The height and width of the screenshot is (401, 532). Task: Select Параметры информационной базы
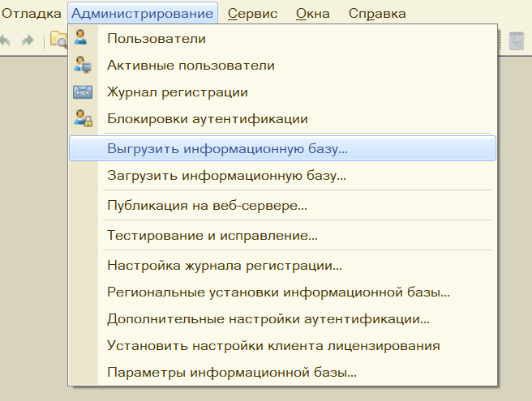pos(282,372)
